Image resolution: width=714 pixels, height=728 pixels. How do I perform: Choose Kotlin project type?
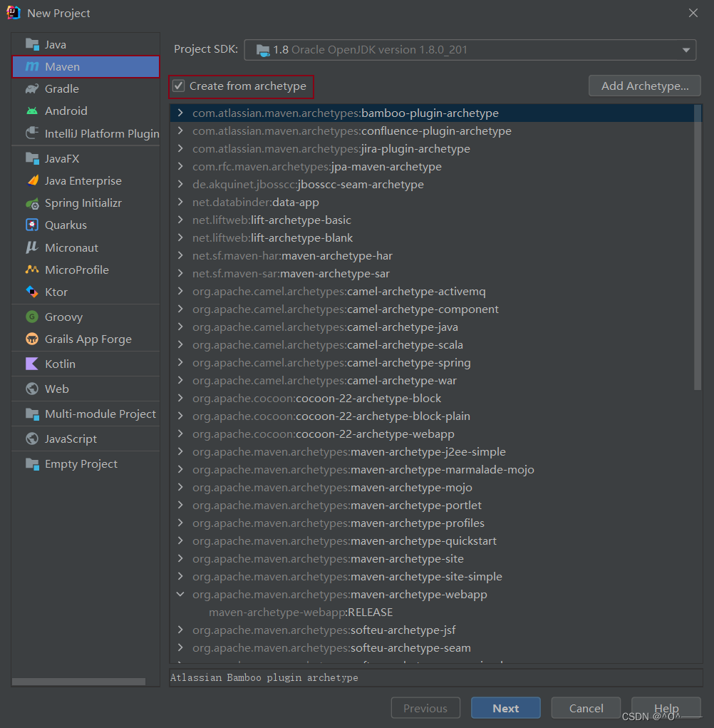[x=86, y=364]
